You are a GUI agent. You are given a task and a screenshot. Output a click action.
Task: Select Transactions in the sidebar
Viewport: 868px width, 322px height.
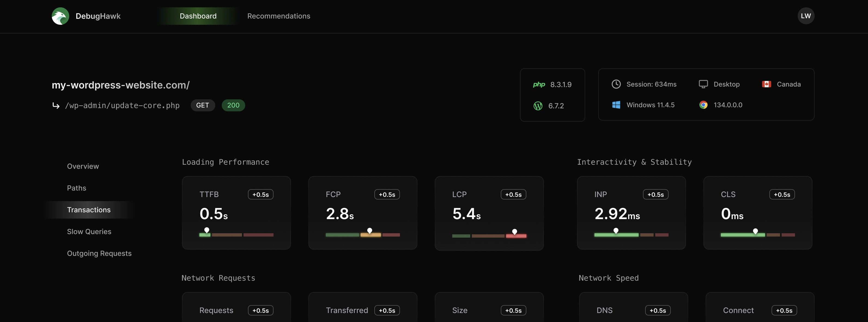89,210
